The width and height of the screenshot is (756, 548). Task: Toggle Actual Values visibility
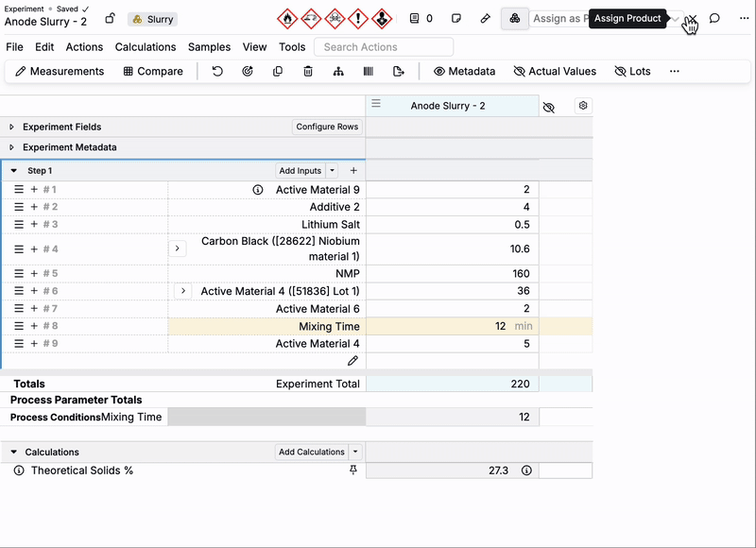coord(555,71)
